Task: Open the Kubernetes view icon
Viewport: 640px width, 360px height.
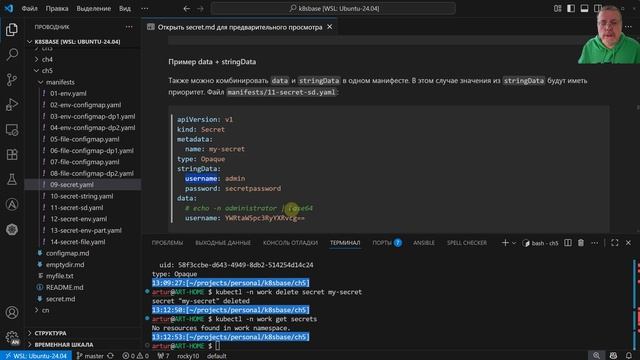Action: [12, 229]
